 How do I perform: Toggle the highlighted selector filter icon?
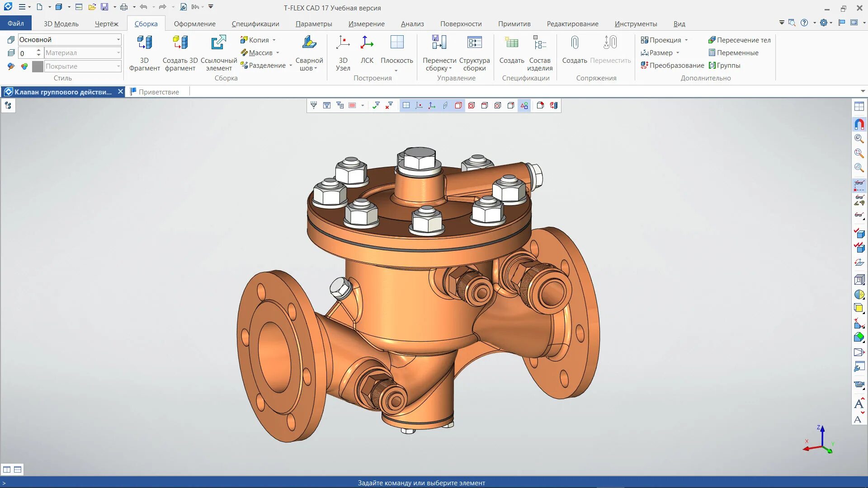pos(524,105)
